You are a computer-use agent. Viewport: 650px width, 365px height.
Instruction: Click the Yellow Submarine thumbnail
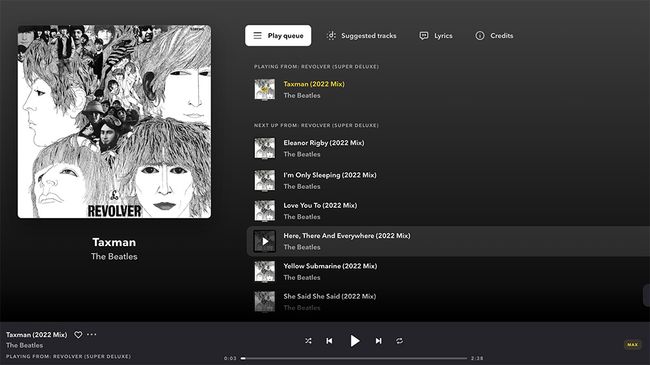point(264,272)
